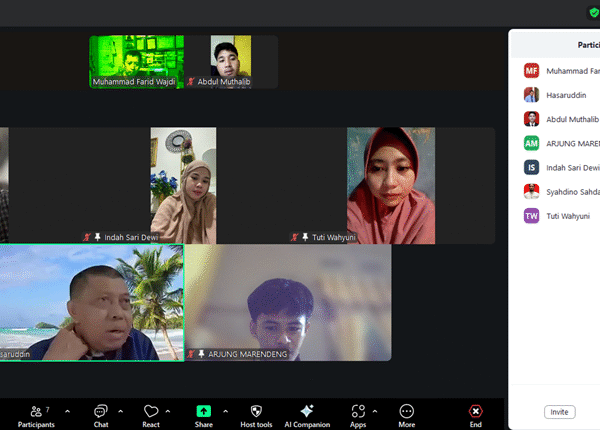This screenshot has height=430, width=600.
Task: Select Hasaruddin name in participants list
Action: [566, 95]
